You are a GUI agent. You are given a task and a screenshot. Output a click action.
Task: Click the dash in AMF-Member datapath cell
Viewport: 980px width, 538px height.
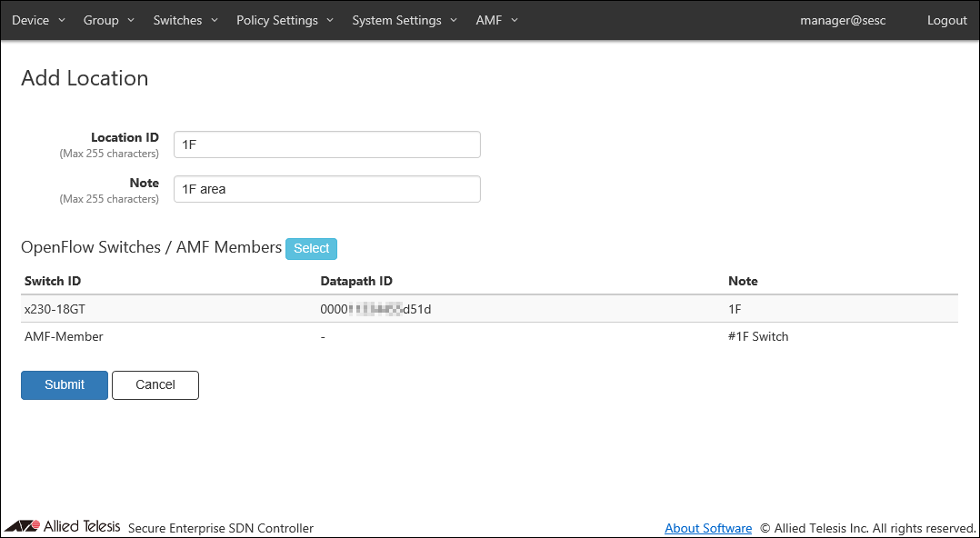(x=323, y=337)
